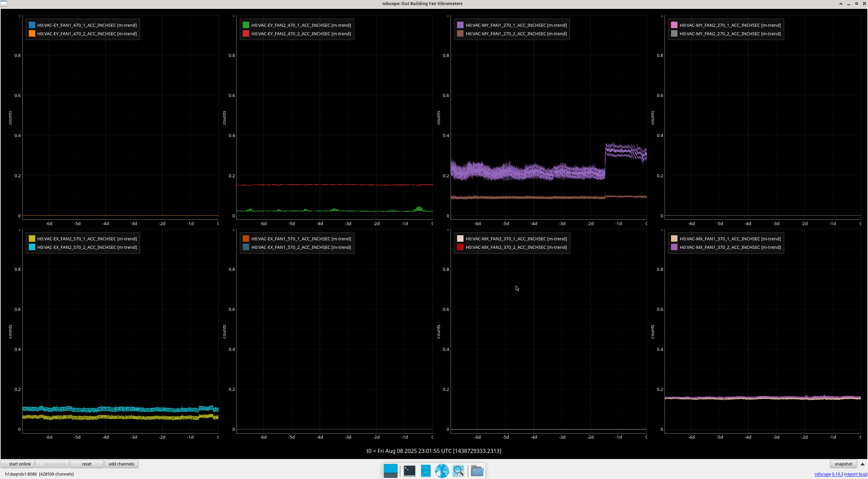
Task: Click the EY_FAN2_470_1 green legend swatch
Action: click(x=246, y=25)
